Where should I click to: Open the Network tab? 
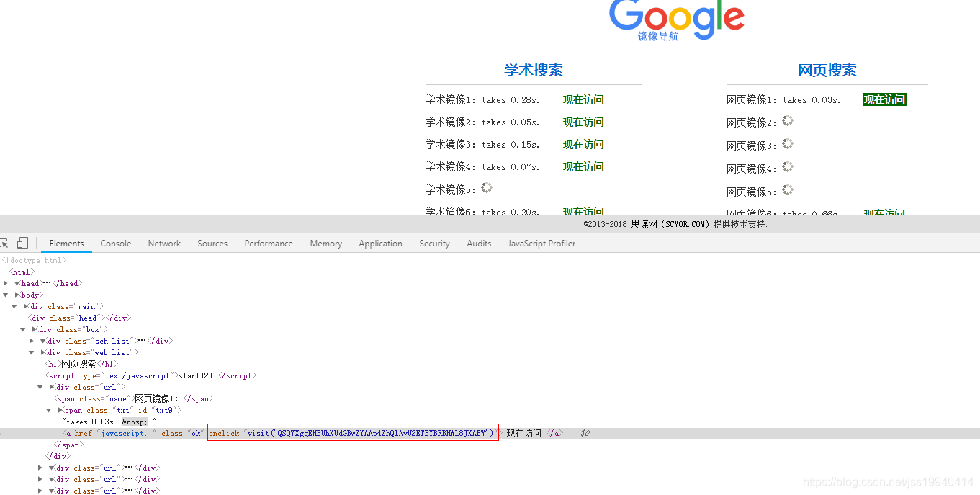(x=164, y=244)
